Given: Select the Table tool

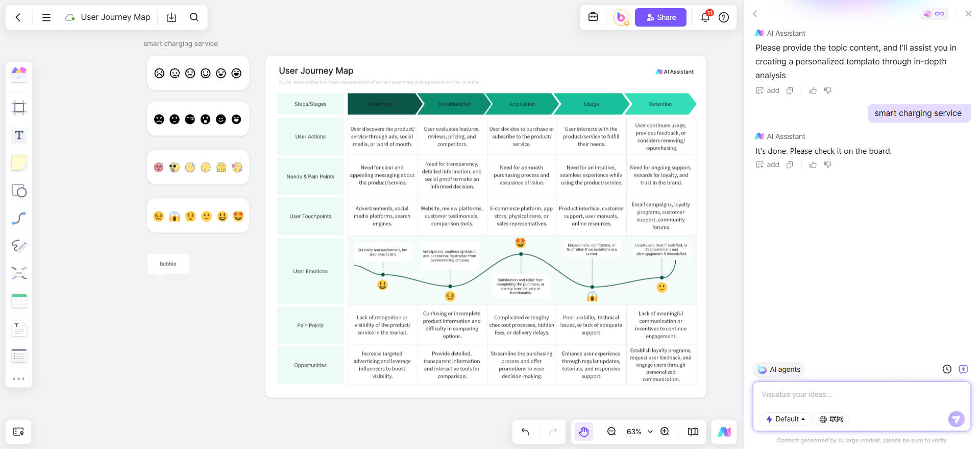Looking at the screenshot, I should pyautogui.click(x=19, y=301).
